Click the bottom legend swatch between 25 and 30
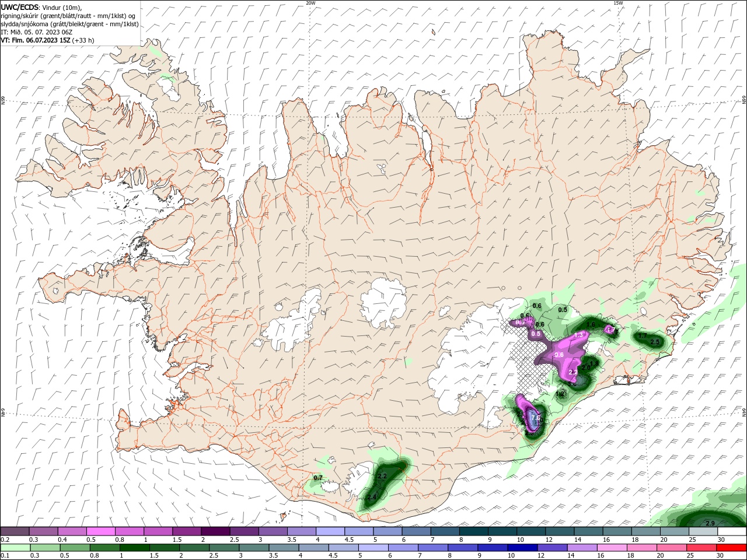 point(701,548)
